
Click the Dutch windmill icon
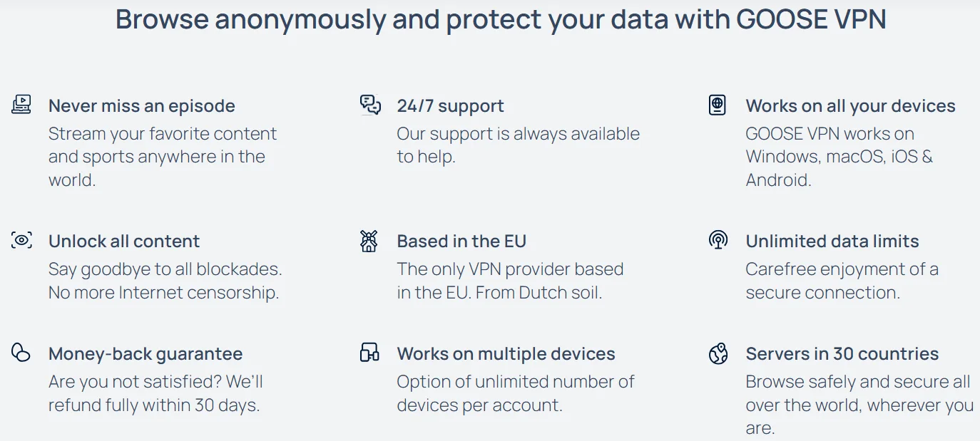pos(369,241)
